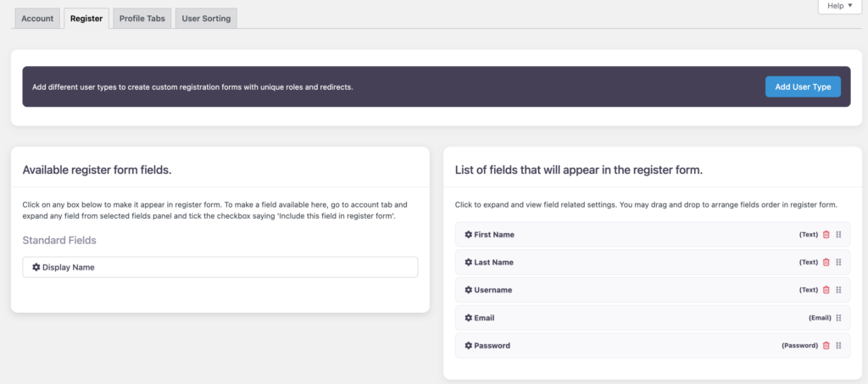Go to the User Sorting tab
The image size is (868, 384).
[x=206, y=18]
